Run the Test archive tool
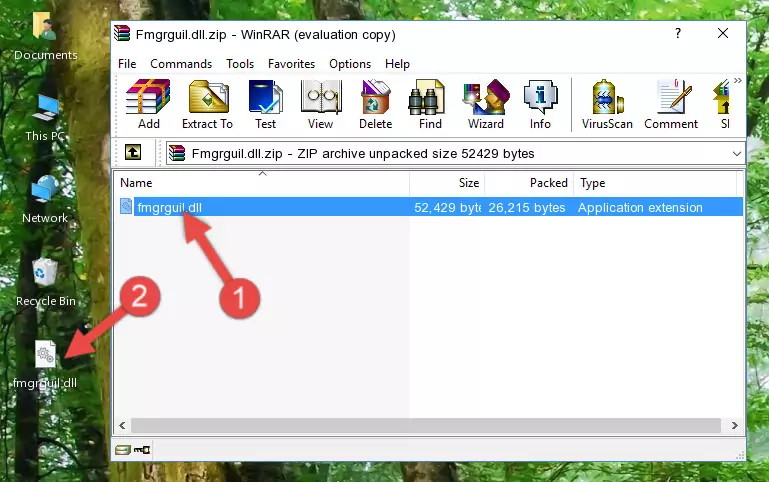The image size is (769, 482). click(265, 104)
